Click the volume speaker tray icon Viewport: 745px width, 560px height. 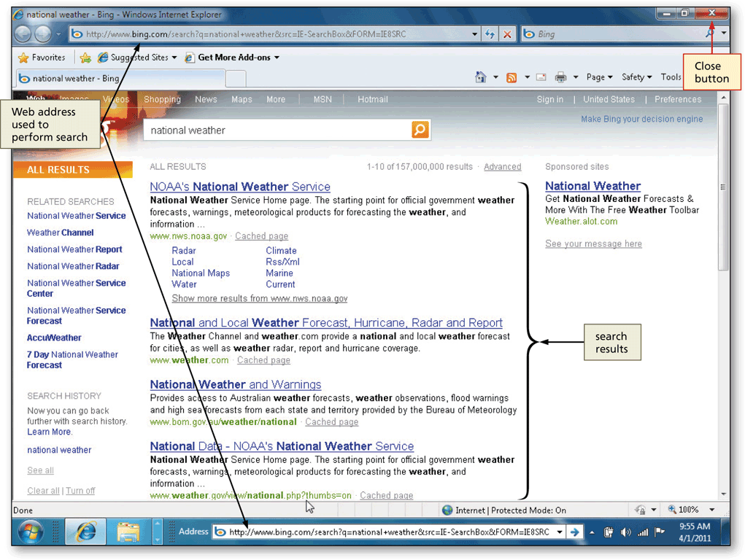(626, 532)
